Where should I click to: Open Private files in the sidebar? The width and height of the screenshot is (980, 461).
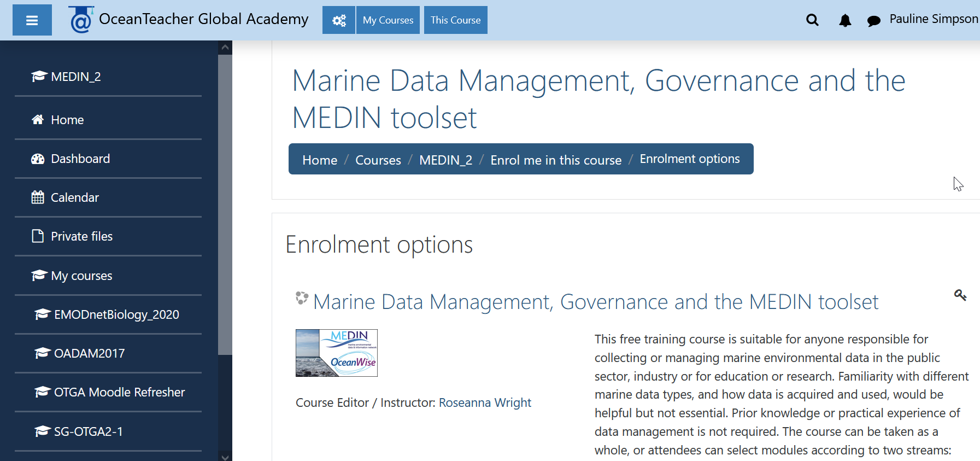click(81, 236)
